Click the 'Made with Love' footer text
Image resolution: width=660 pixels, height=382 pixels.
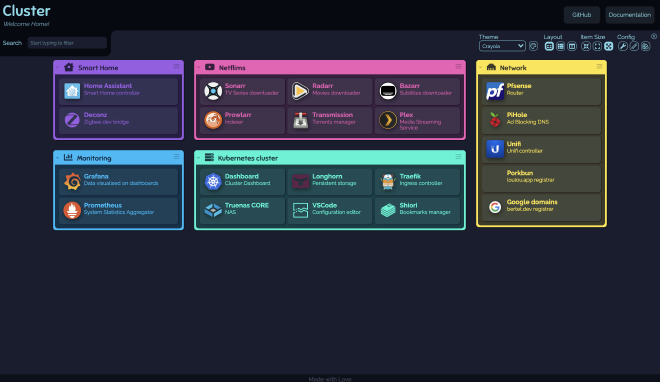pyautogui.click(x=330, y=379)
